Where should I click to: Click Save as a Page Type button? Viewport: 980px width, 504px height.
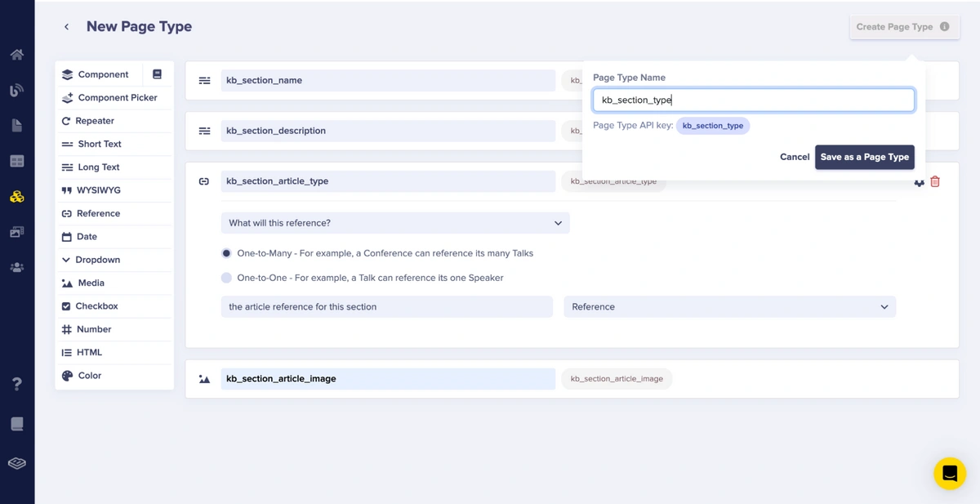point(864,157)
